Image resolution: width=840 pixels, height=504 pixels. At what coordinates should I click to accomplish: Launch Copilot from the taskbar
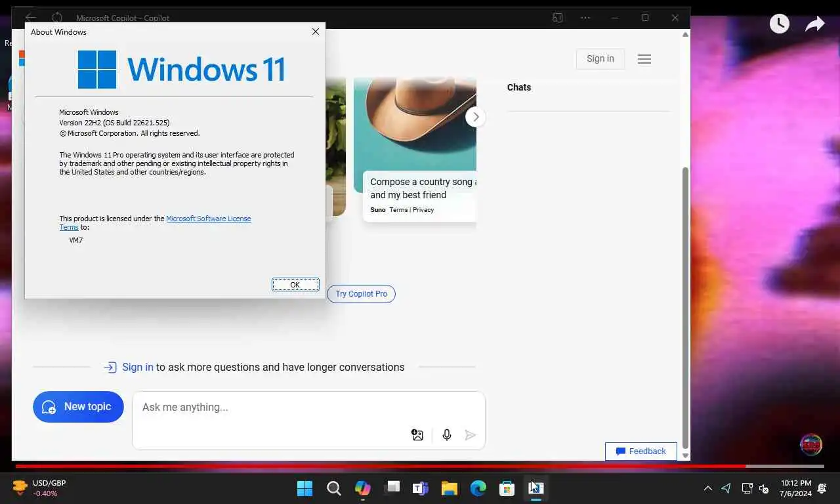click(363, 488)
